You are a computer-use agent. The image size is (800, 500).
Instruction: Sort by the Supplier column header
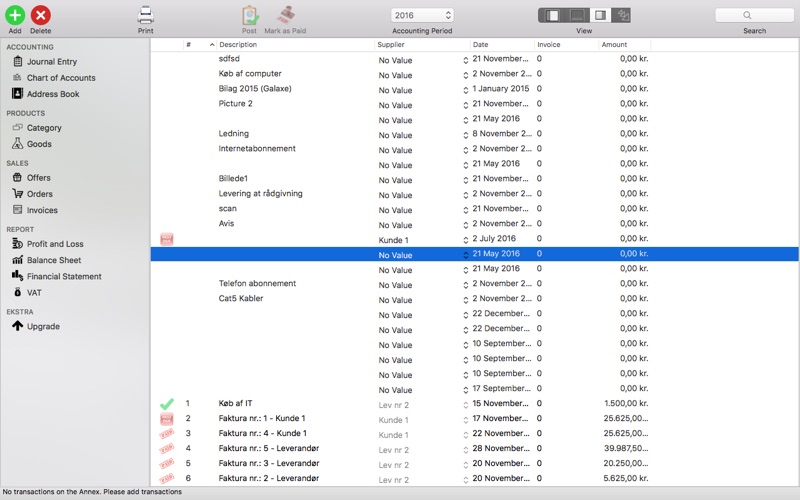(422, 44)
